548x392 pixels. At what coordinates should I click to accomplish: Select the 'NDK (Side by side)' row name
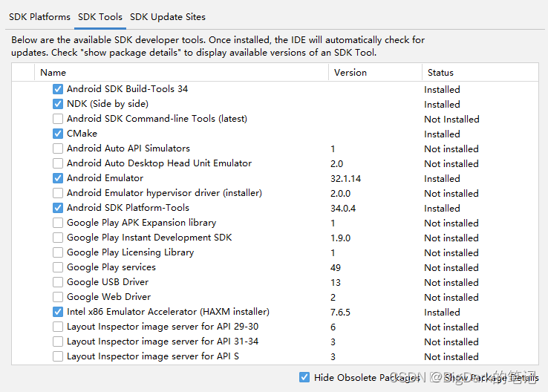(x=108, y=104)
